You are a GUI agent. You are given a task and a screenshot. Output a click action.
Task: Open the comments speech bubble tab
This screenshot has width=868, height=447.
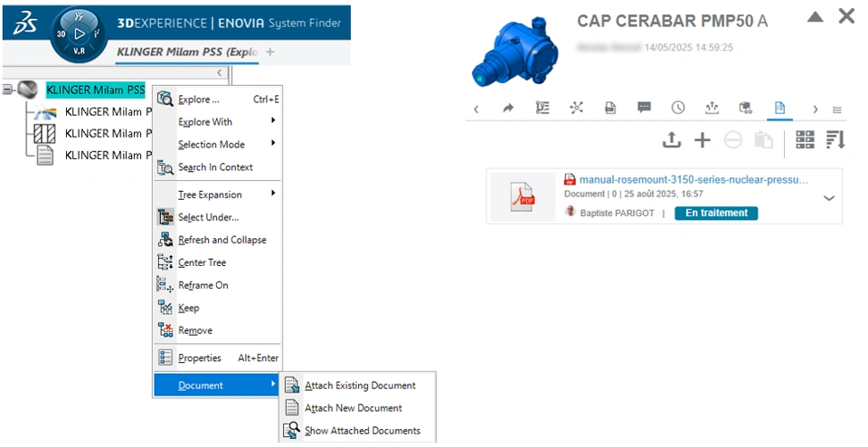click(644, 108)
